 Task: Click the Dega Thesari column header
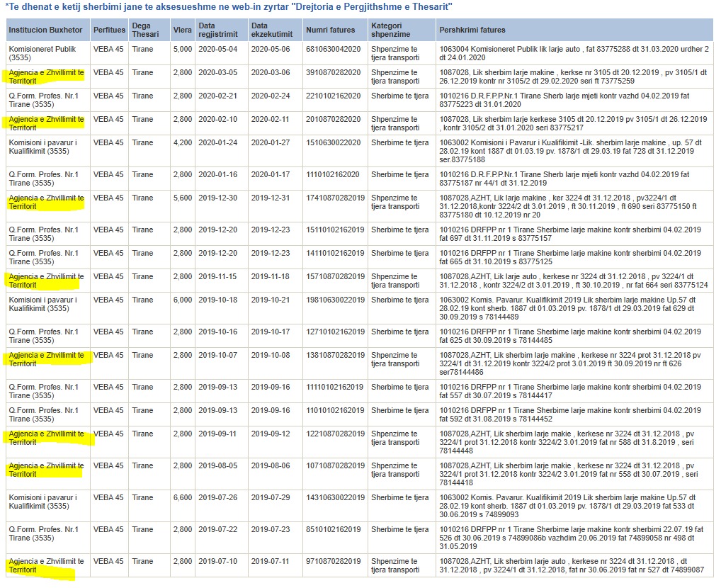(x=145, y=30)
